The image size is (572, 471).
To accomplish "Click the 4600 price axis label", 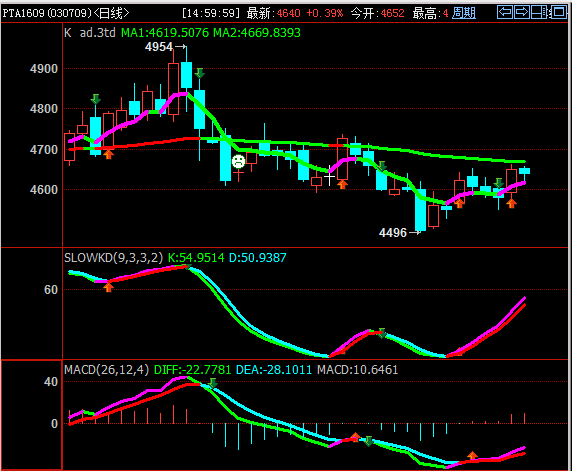I will pos(44,190).
